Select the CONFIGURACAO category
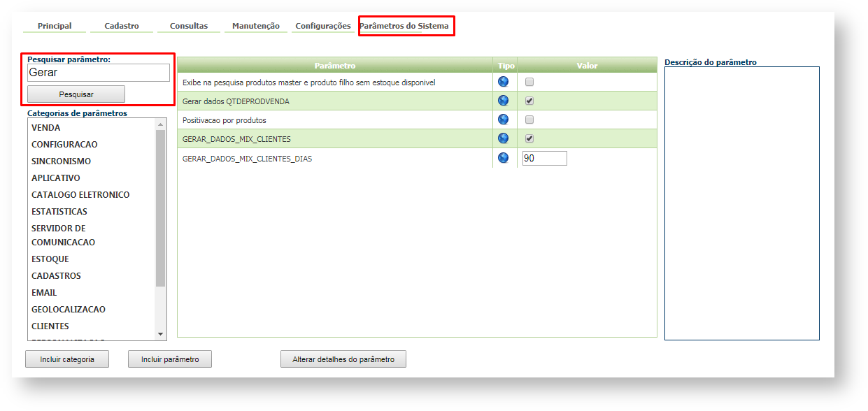The height and width of the screenshot is (411, 868). (x=64, y=145)
